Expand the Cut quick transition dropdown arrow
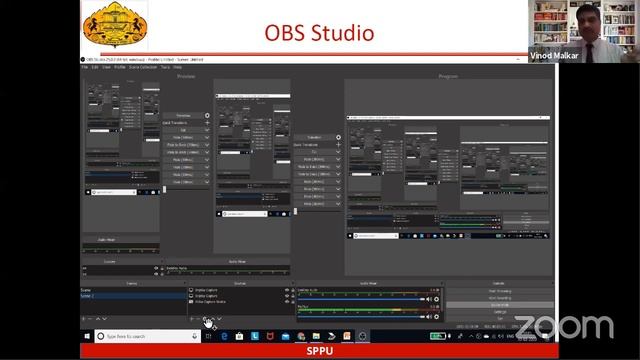Screen dimensions: 640x360 click(338, 152)
